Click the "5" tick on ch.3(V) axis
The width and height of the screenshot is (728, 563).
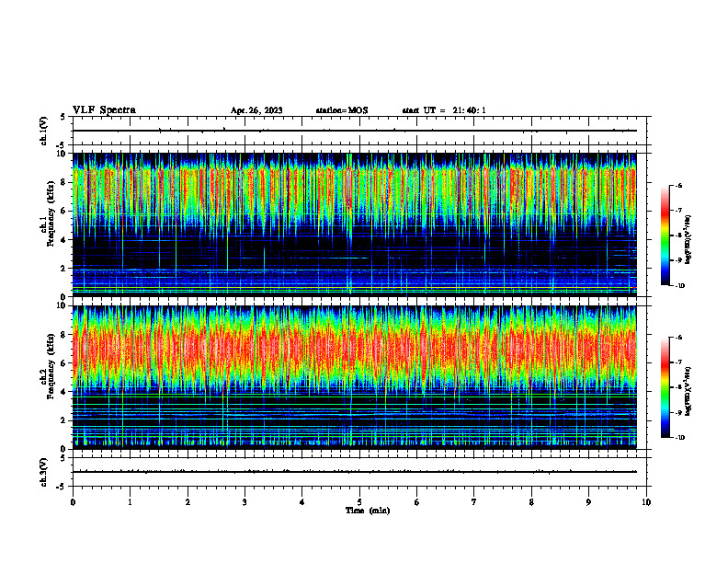click(x=63, y=458)
